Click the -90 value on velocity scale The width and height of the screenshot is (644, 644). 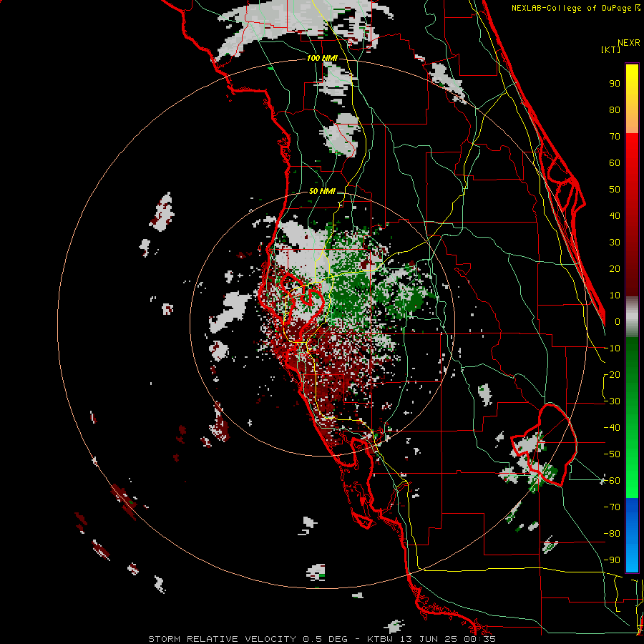[612, 560]
